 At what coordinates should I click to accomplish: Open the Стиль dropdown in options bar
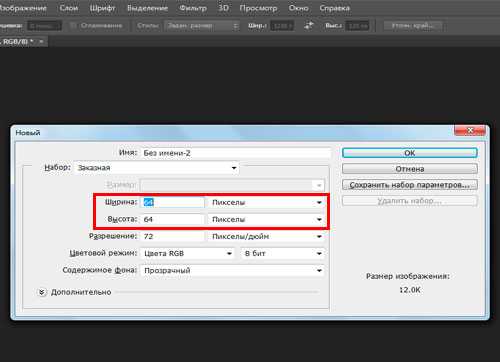click(x=202, y=26)
